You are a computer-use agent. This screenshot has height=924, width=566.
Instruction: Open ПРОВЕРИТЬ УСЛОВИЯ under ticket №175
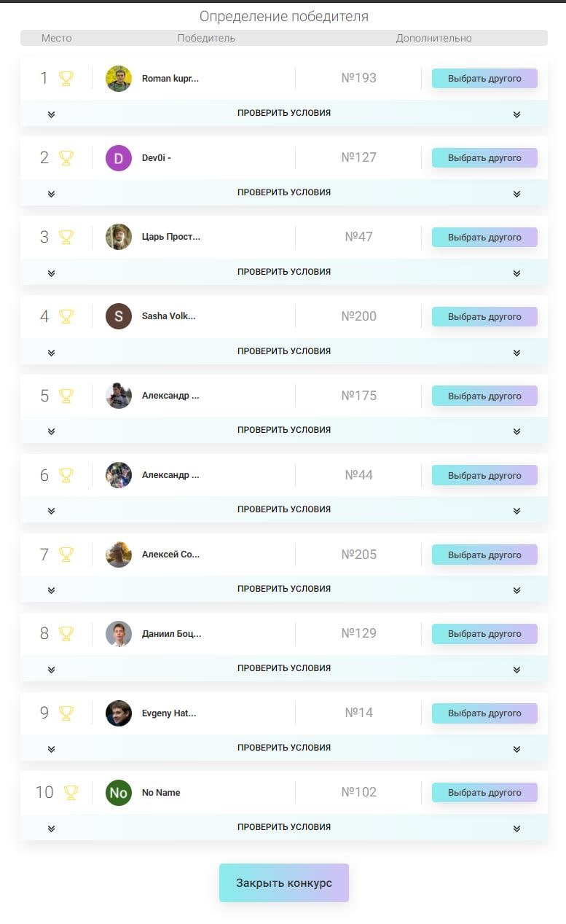click(284, 430)
